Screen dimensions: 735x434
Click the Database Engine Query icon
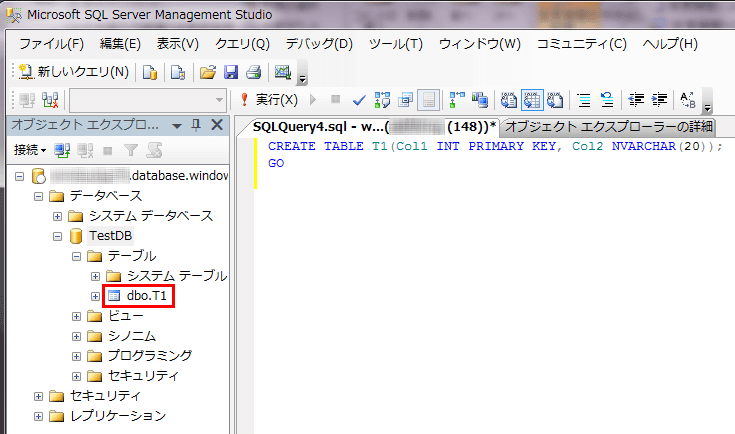click(x=150, y=72)
